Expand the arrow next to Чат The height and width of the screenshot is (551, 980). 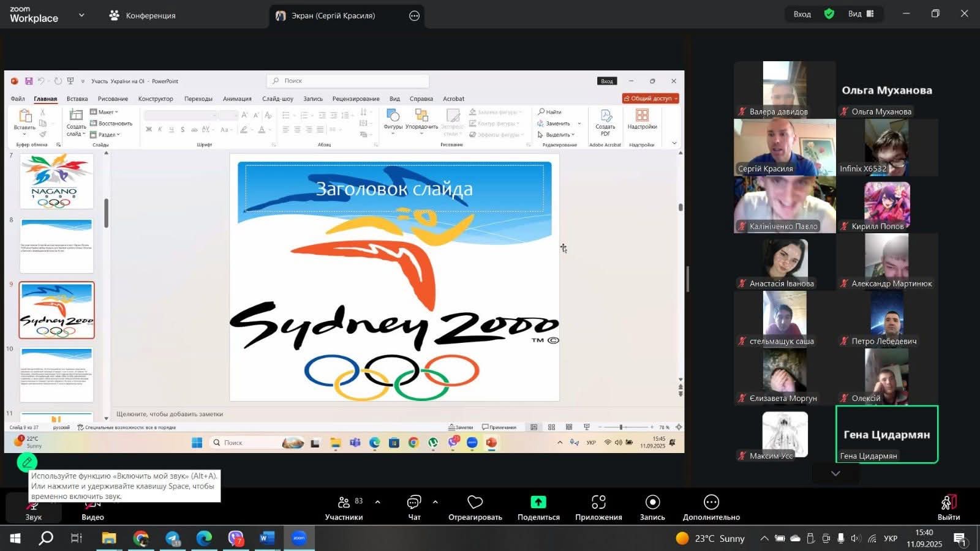(x=435, y=502)
